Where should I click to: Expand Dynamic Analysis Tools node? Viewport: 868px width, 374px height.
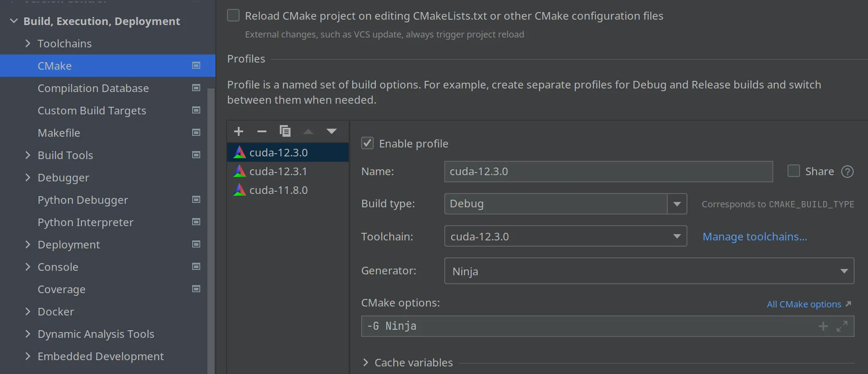[28, 334]
